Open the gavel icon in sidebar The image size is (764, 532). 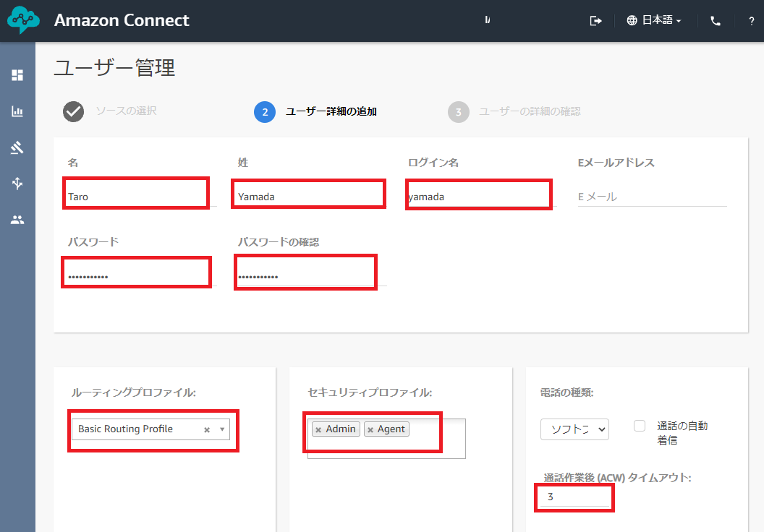coord(17,147)
